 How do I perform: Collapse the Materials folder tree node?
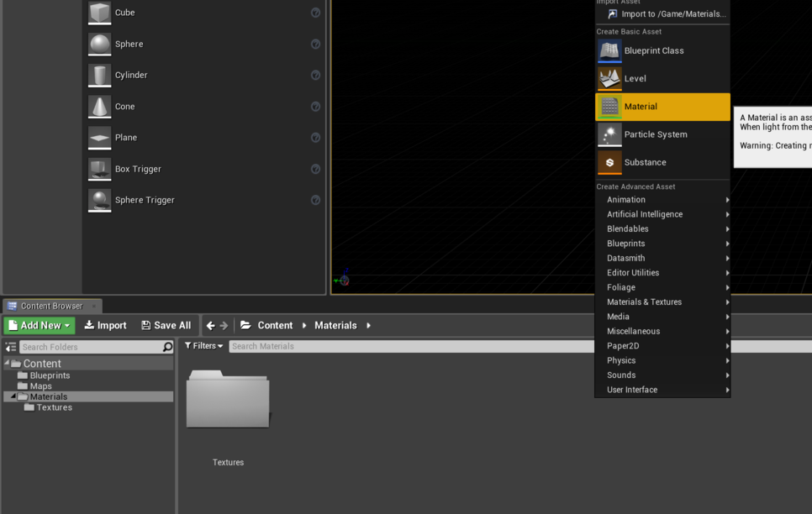(13, 396)
